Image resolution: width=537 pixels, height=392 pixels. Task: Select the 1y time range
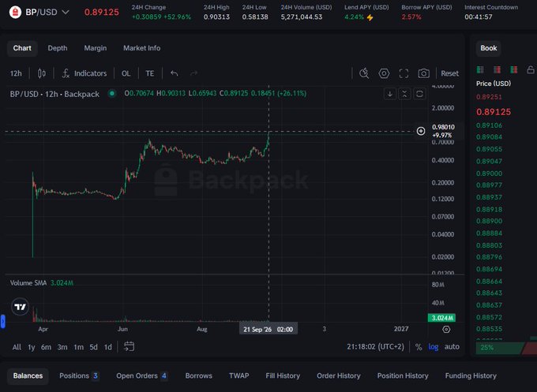coord(31,347)
